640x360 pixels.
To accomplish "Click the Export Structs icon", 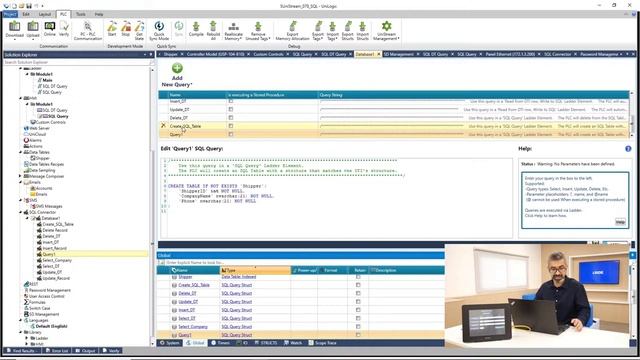I will [x=348, y=31].
